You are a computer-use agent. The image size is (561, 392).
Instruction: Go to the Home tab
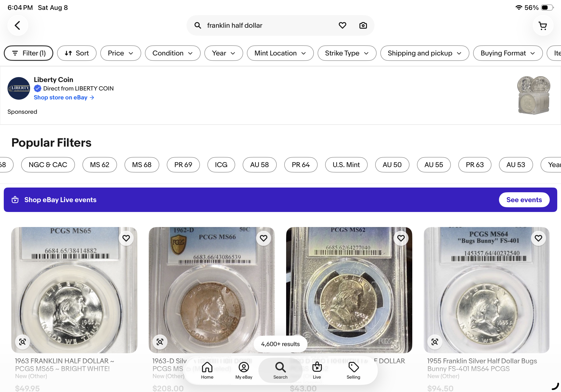click(x=207, y=370)
